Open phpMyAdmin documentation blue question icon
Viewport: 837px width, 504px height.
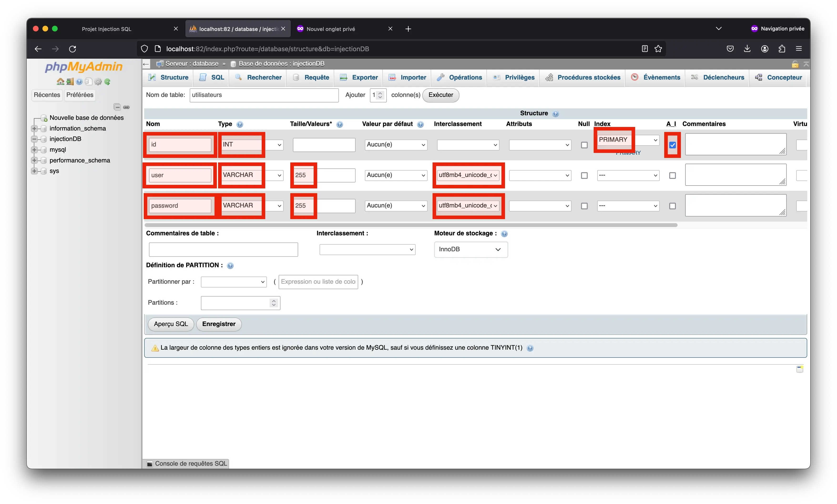pyautogui.click(x=79, y=81)
